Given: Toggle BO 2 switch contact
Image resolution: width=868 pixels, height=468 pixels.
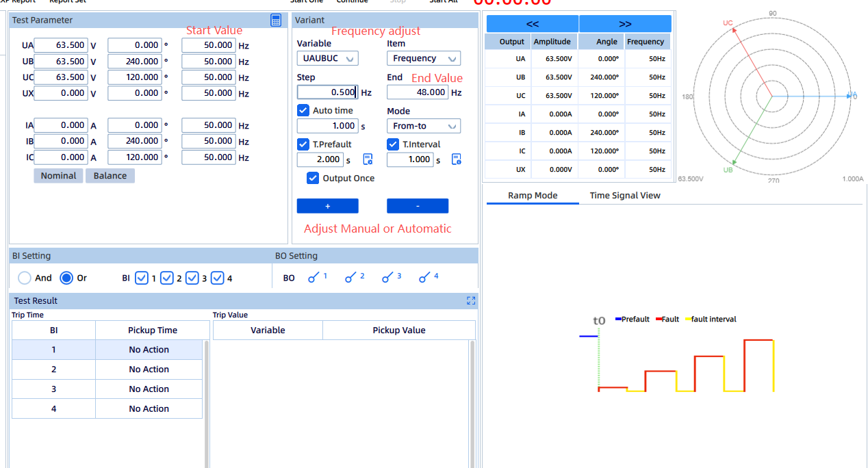Looking at the screenshot, I should (351, 278).
